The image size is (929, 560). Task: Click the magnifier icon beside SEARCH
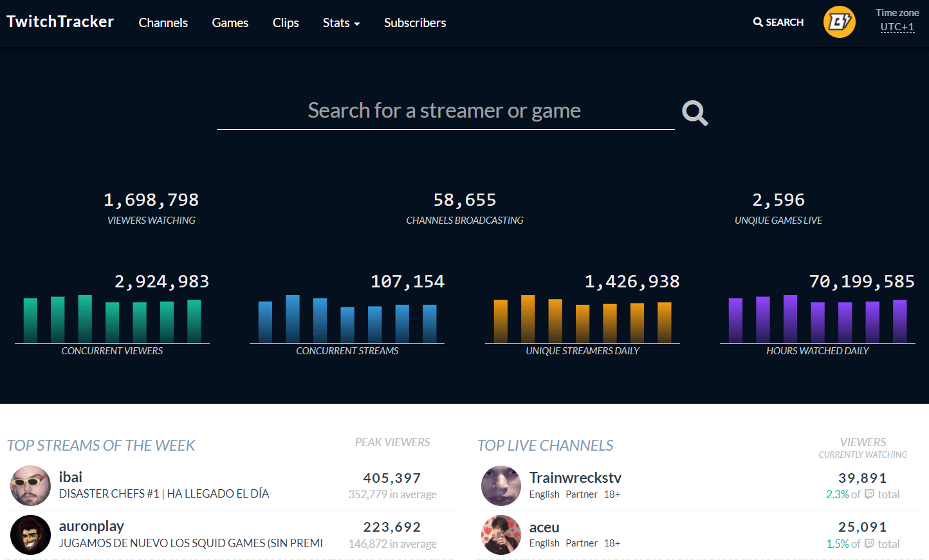[x=758, y=22]
